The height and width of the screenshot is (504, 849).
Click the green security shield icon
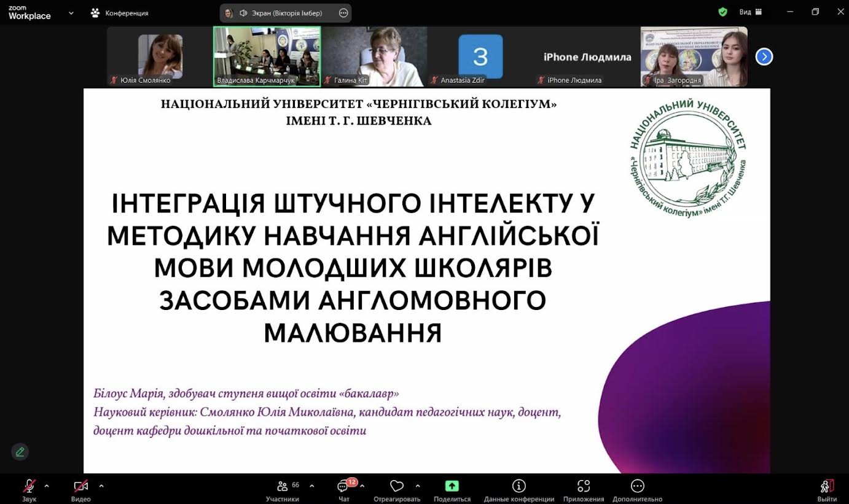click(x=723, y=12)
